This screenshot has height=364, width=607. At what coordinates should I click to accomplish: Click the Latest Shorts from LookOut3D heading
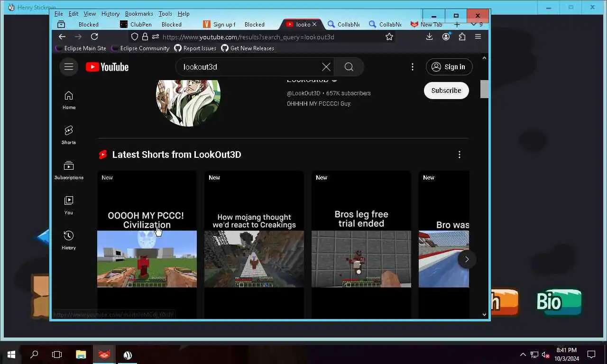176,155
